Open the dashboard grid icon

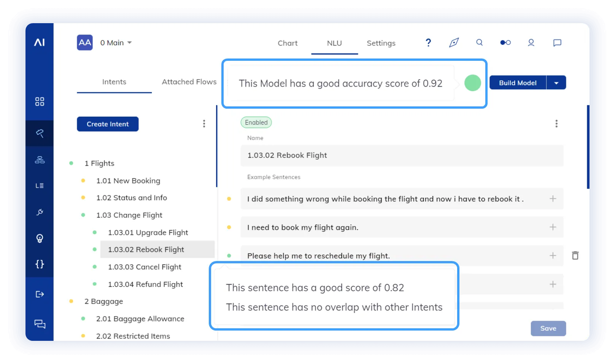(x=40, y=101)
